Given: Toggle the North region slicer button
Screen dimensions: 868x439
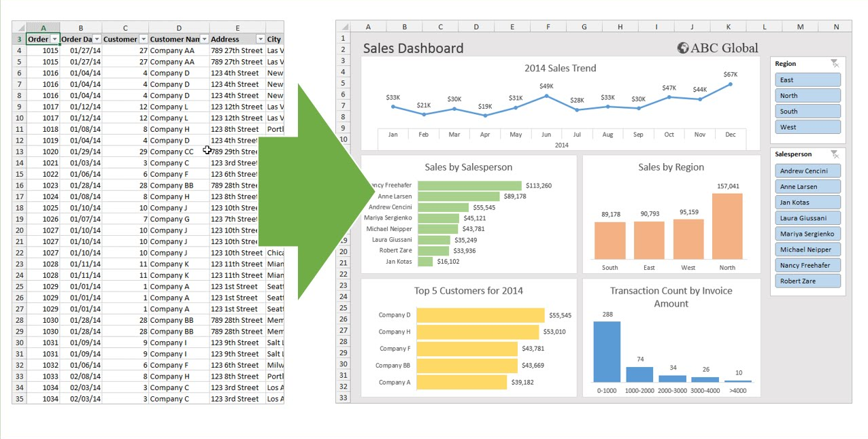Looking at the screenshot, I should [x=807, y=95].
